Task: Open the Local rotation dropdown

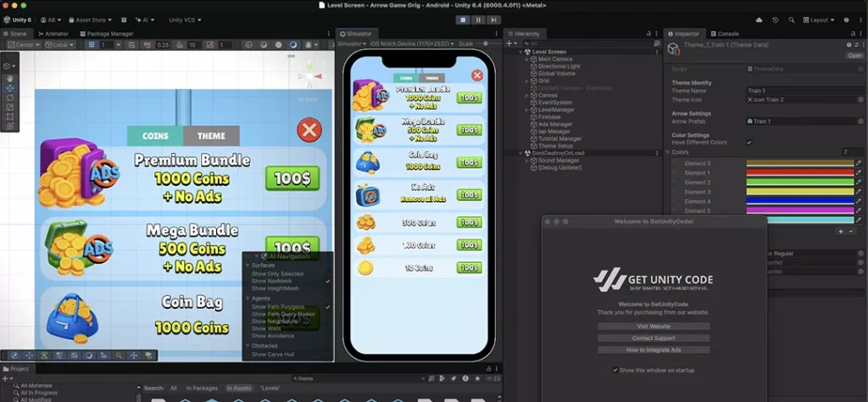Action: 59,45
